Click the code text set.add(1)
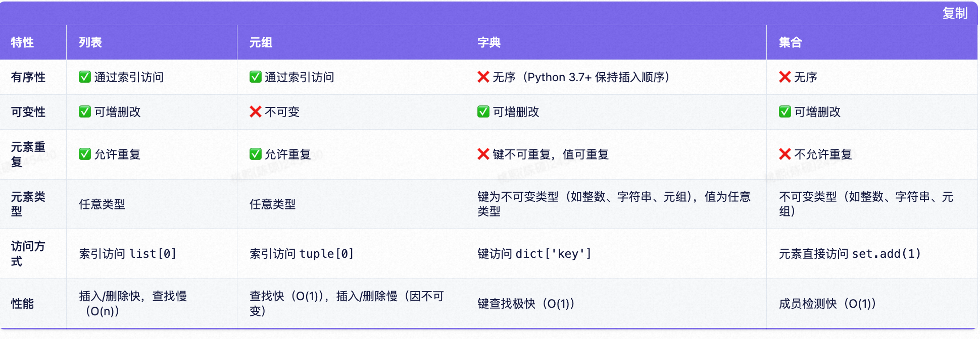The height and width of the screenshot is (339, 980). [x=887, y=254]
